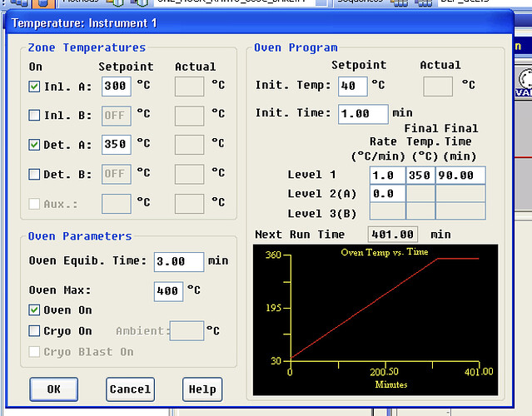
Task: Click the Init. Time field showing 1.00
Action: (363, 114)
